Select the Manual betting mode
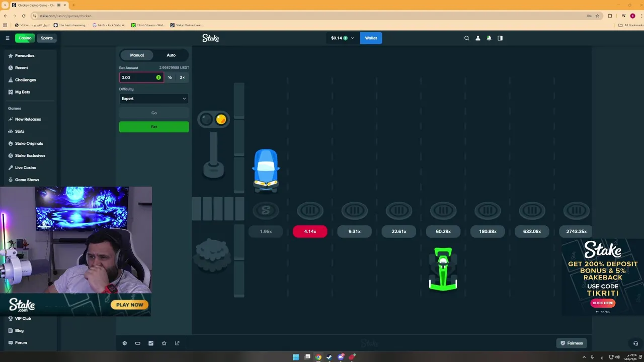This screenshot has width=644, height=362. [137, 55]
